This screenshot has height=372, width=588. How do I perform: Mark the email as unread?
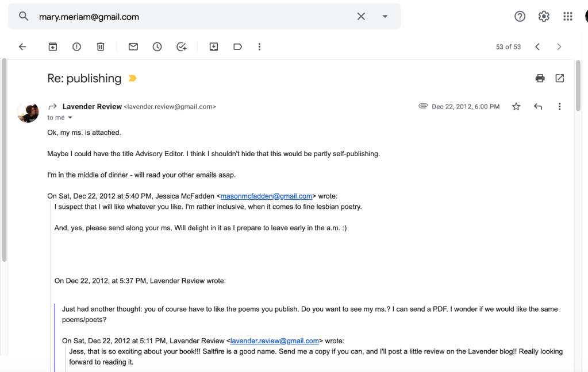(x=133, y=47)
